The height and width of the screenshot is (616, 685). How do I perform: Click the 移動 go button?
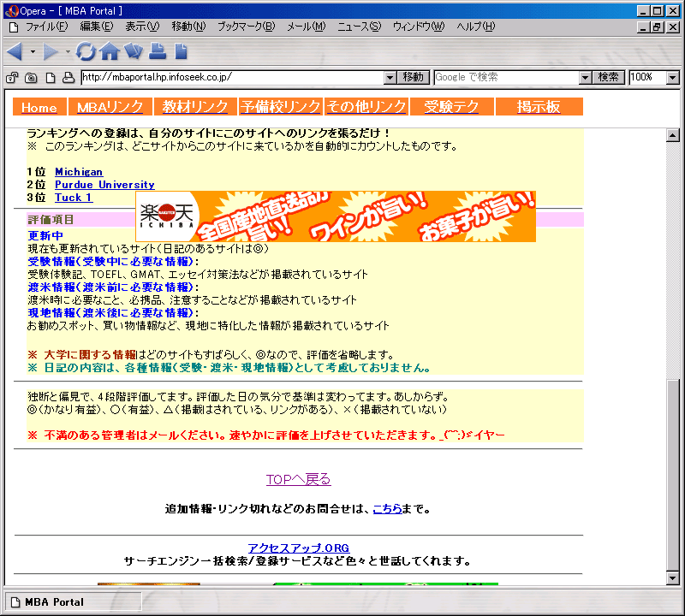tap(414, 77)
